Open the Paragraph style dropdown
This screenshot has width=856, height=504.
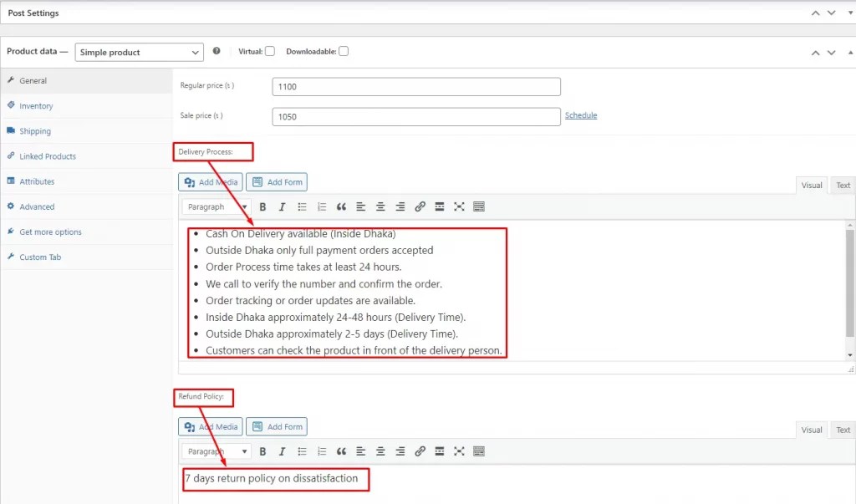click(x=216, y=206)
